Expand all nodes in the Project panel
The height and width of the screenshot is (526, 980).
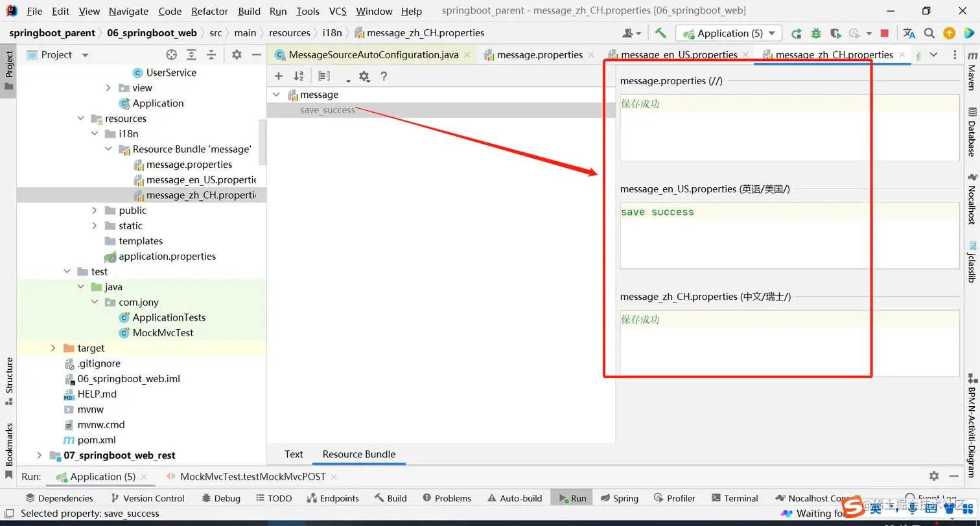[x=191, y=55]
